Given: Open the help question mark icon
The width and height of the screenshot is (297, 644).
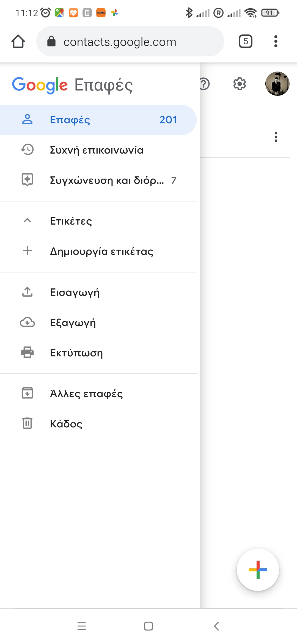Looking at the screenshot, I should 205,84.
